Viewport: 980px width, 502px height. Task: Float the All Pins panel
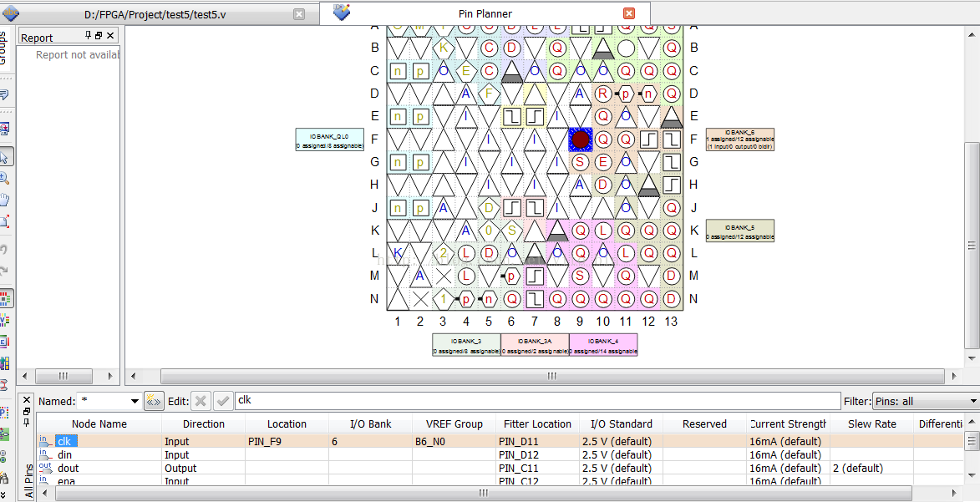(x=27, y=411)
